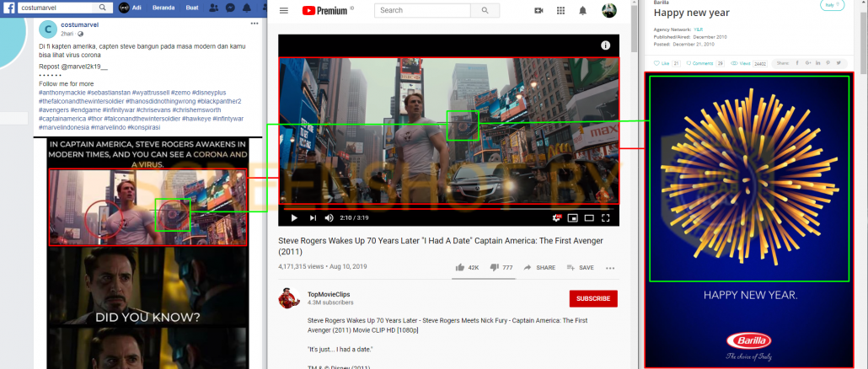Open Buat in Facebook top bar
Image resolution: width=868 pixels, height=369 pixels.
point(192,8)
